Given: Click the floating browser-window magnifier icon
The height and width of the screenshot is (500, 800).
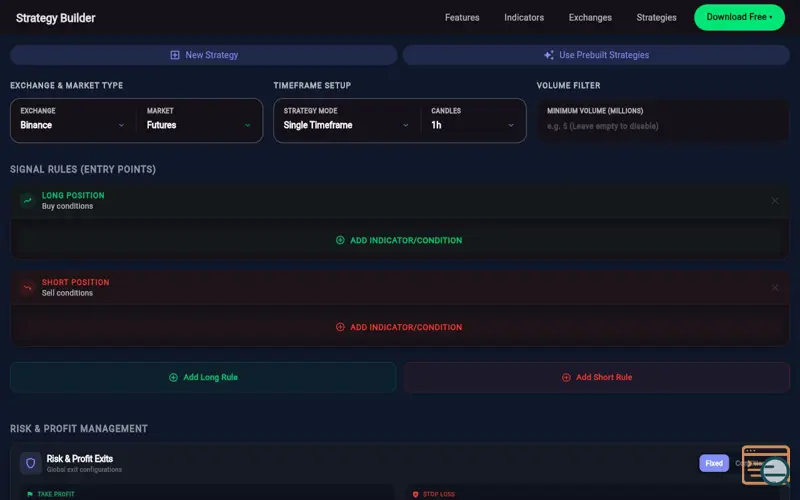Looking at the screenshot, I should 766,465.
